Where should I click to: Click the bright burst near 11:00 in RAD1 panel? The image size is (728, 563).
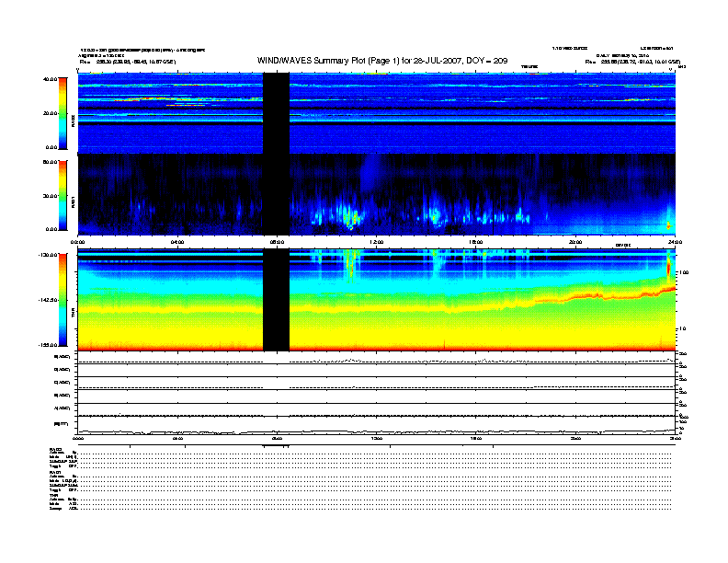pos(351,218)
